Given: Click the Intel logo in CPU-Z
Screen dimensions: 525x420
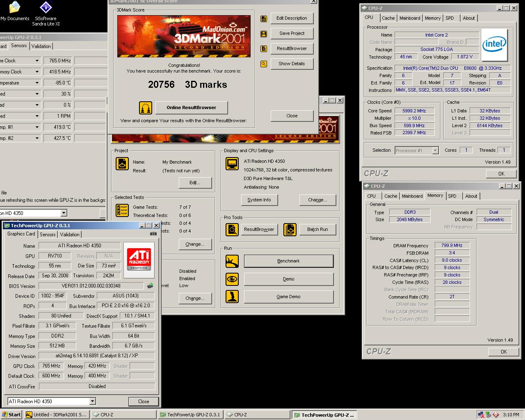Looking at the screenshot, I should coord(494,44).
